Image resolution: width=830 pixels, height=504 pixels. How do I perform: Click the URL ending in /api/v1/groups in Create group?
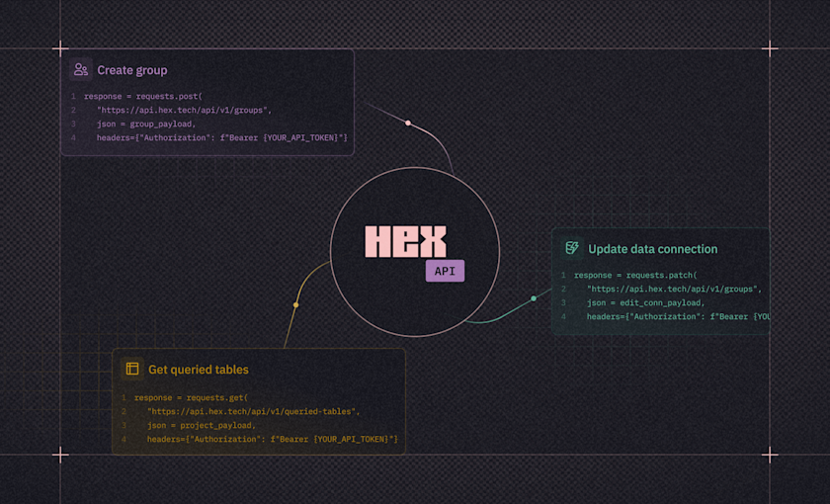click(x=184, y=110)
